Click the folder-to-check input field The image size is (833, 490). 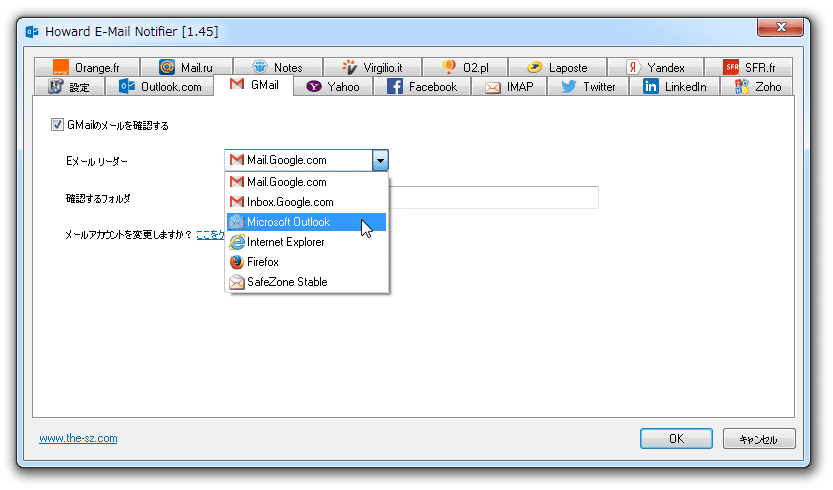(494, 197)
